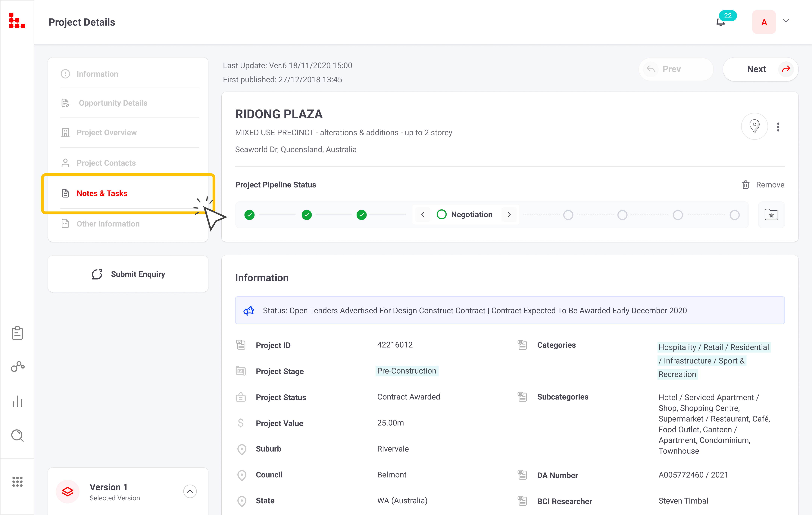Click the map location pin button
Image resolution: width=812 pixels, height=515 pixels.
tap(754, 126)
